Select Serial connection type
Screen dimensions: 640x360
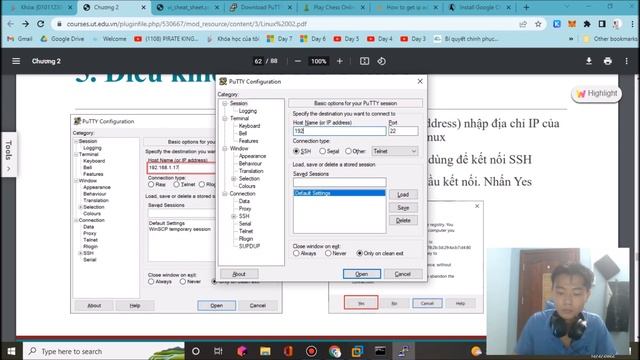[322, 151]
